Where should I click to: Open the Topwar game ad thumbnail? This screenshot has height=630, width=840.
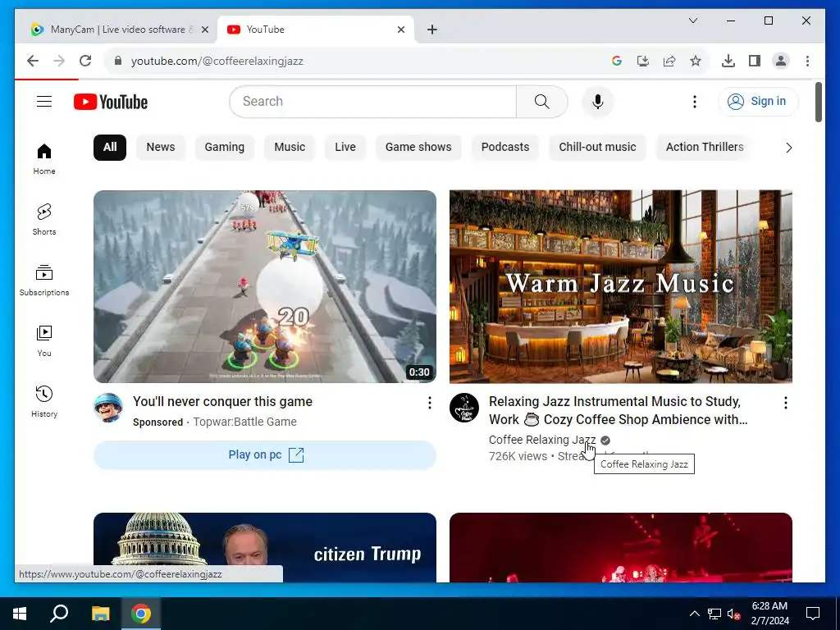click(265, 286)
